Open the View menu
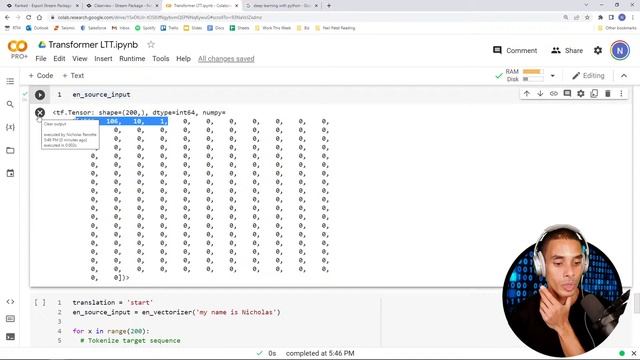This screenshot has height=360, width=640. (x=80, y=59)
